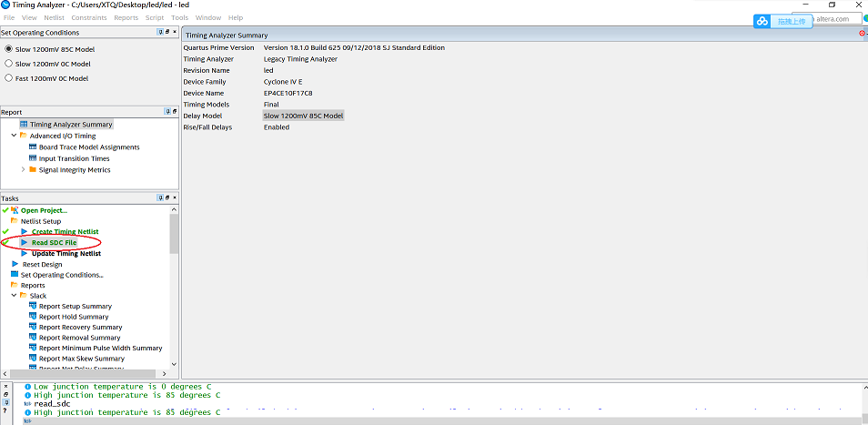
Task: Open the File menu
Action: tap(9, 17)
